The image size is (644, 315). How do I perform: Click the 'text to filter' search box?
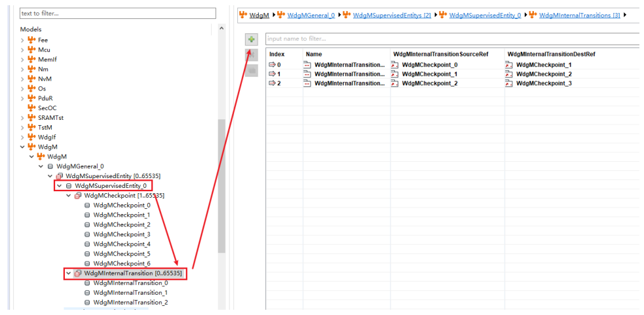(117, 13)
